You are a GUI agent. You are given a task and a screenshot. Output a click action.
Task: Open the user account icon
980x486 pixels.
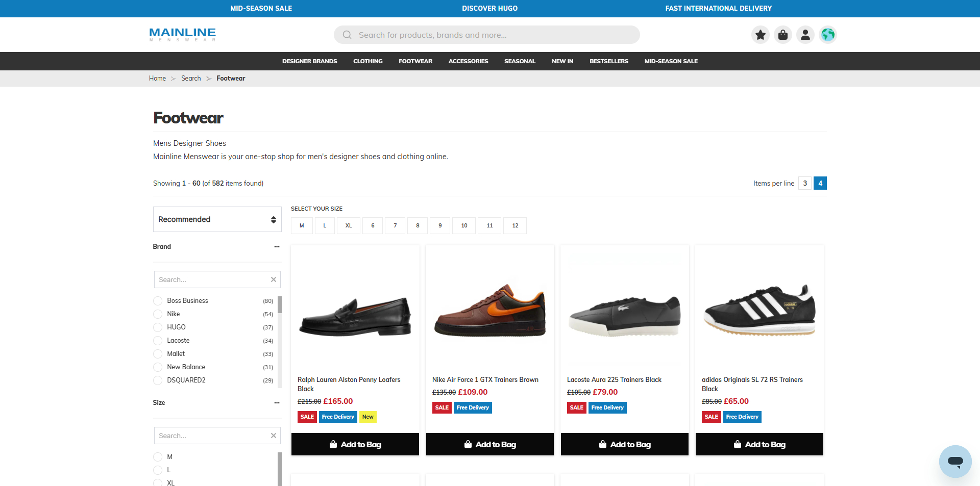point(805,35)
